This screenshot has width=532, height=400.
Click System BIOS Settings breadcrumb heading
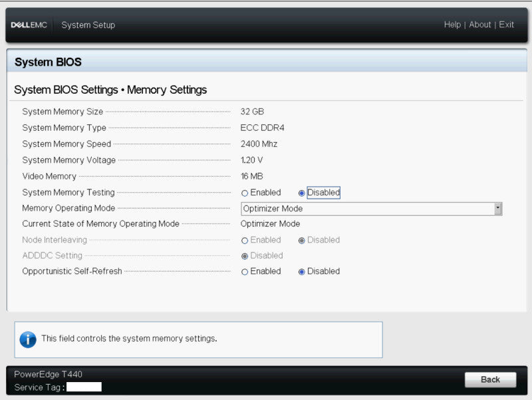pyautogui.click(x=110, y=90)
